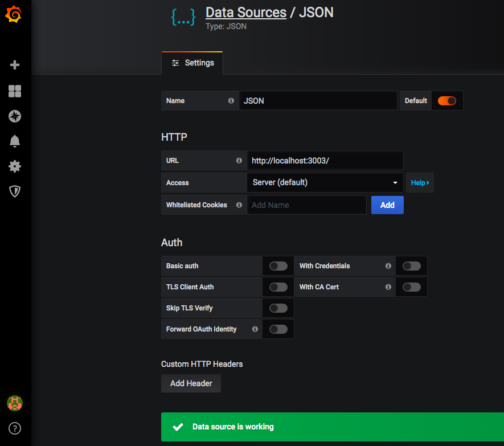Click the Whitelisted Cookies name field
The height and width of the screenshot is (446, 504).
tap(307, 204)
